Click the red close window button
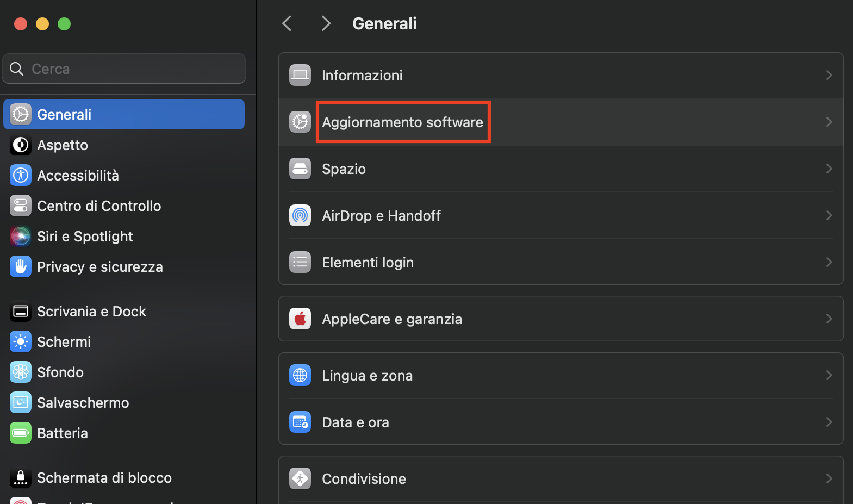 [x=21, y=24]
